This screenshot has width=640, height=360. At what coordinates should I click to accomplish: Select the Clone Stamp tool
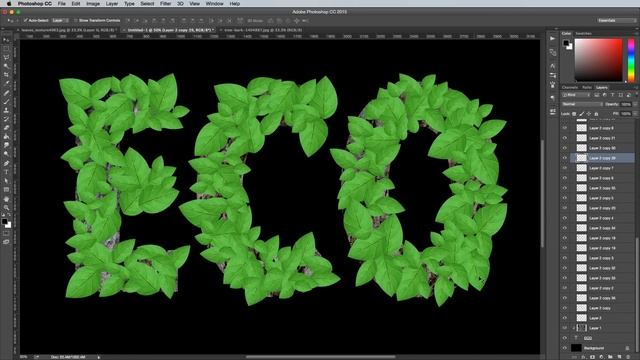point(6,110)
